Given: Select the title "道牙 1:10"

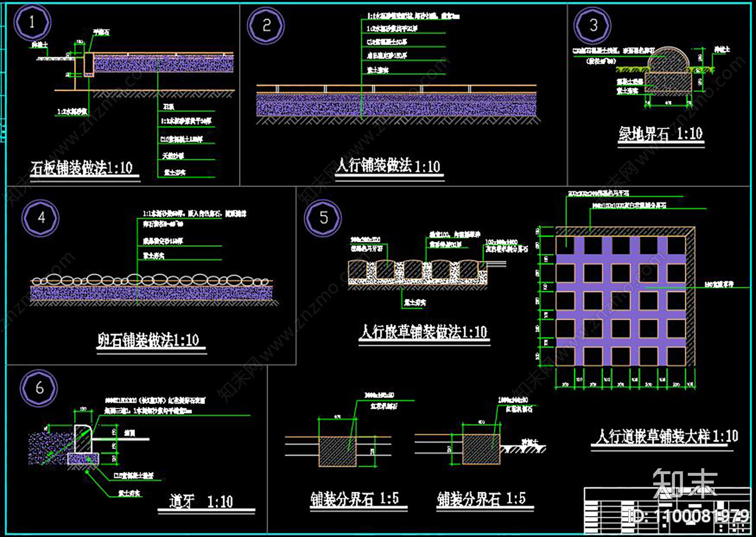Looking at the screenshot, I should [x=201, y=502].
